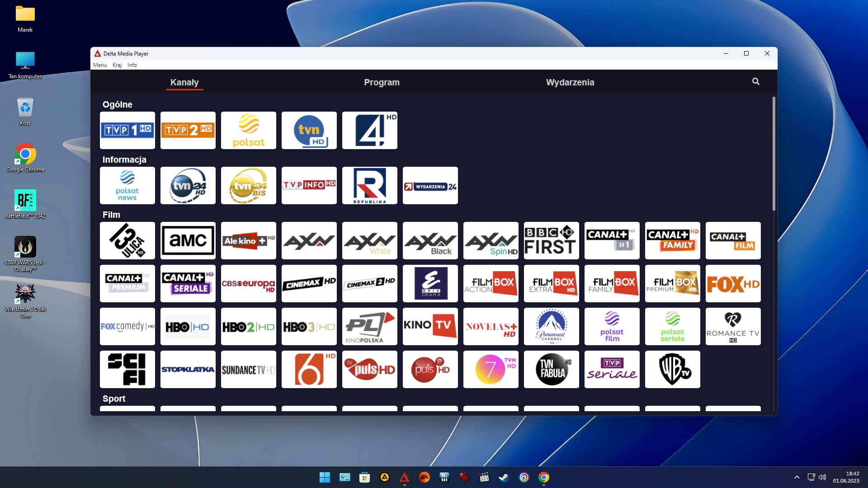Open the Epic Drama channel
This screenshot has width=868, height=488.
[x=430, y=283]
